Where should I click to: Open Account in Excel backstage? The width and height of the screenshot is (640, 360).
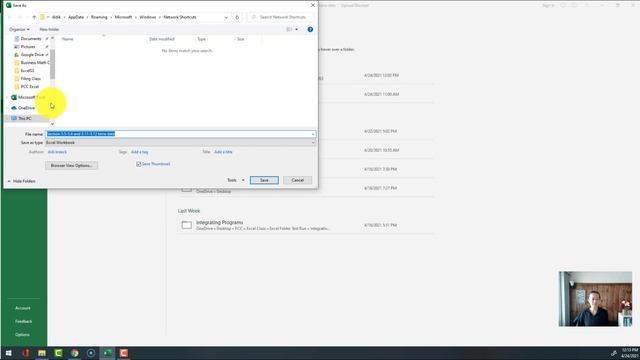(x=22, y=308)
